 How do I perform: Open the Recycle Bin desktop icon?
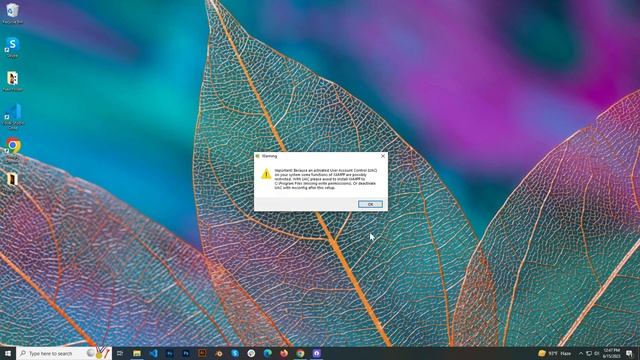tap(12, 13)
